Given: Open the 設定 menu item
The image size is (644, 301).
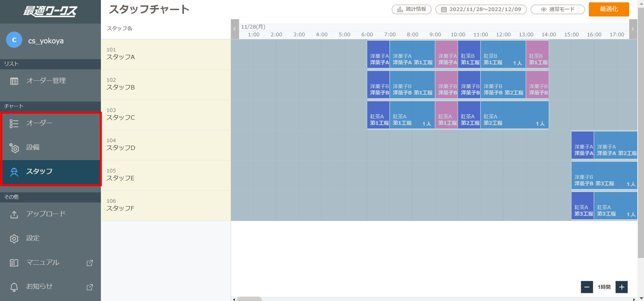Looking at the screenshot, I should [50, 238].
